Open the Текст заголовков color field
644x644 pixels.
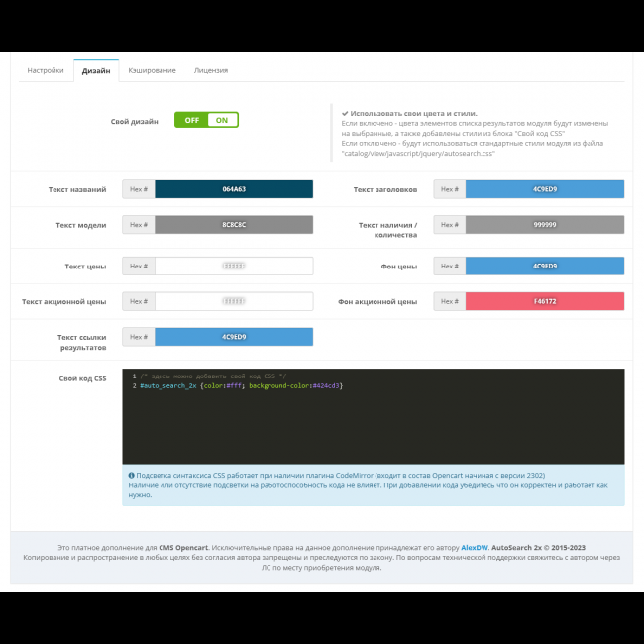[x=544, y=189]
